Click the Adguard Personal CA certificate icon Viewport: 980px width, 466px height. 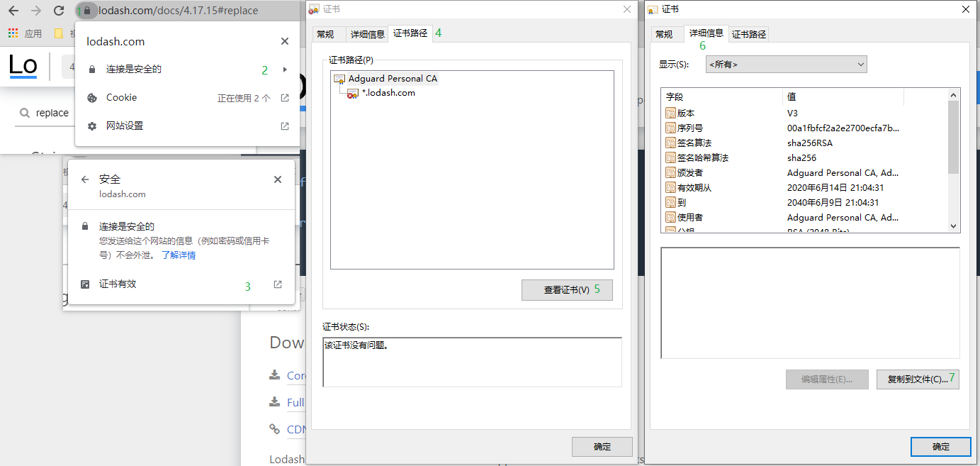click(339, 79)
